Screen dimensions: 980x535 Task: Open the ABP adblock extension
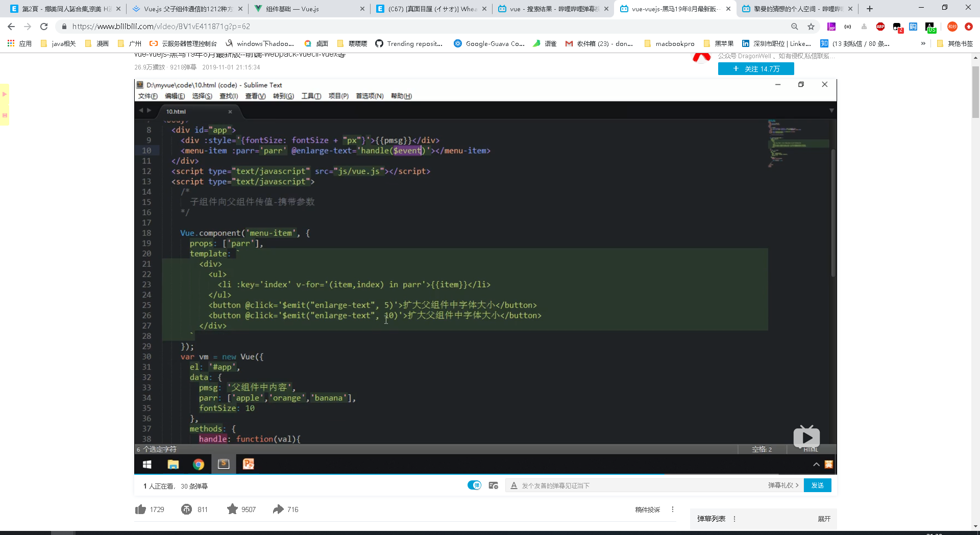tap(880, 27)
